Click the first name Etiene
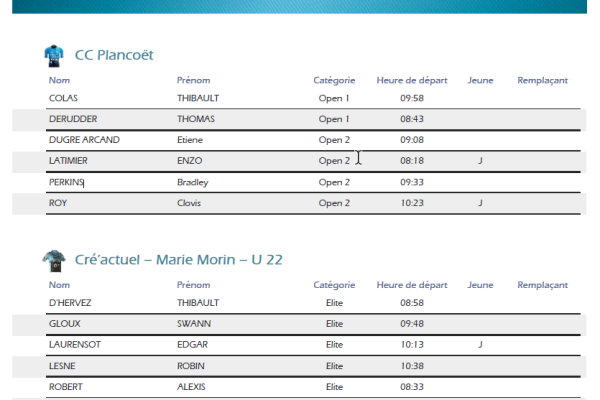The image size is (600, 400). [190, 140]
